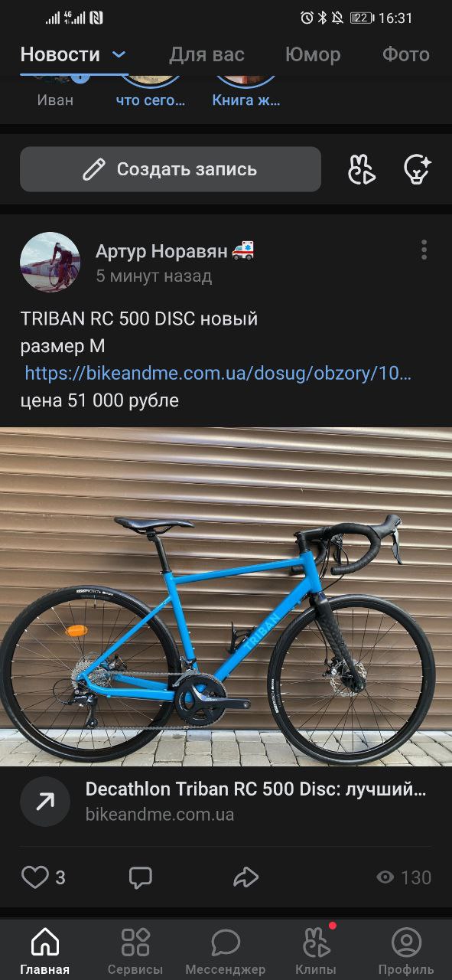452x980 pixels.
Task: Like the Triban bike post
Action: point(34,877)
